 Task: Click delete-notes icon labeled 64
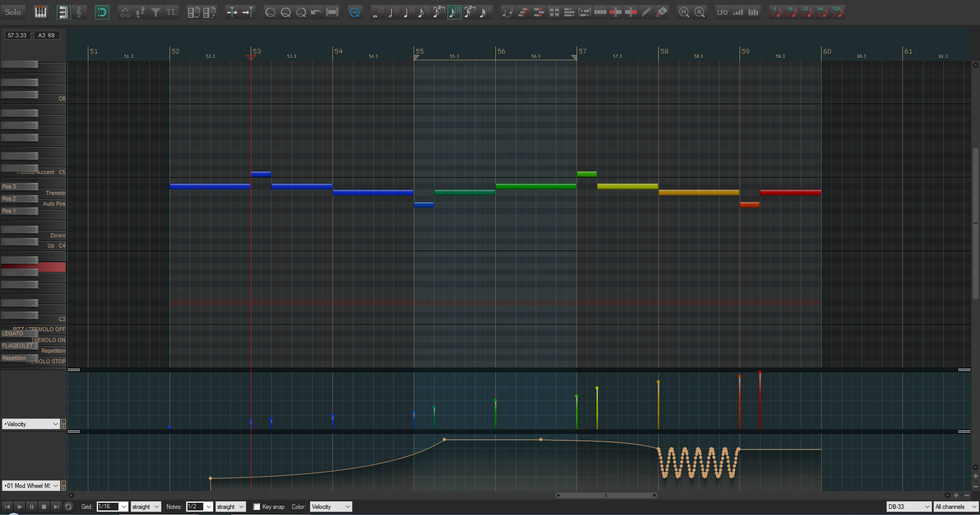(823, 12)
